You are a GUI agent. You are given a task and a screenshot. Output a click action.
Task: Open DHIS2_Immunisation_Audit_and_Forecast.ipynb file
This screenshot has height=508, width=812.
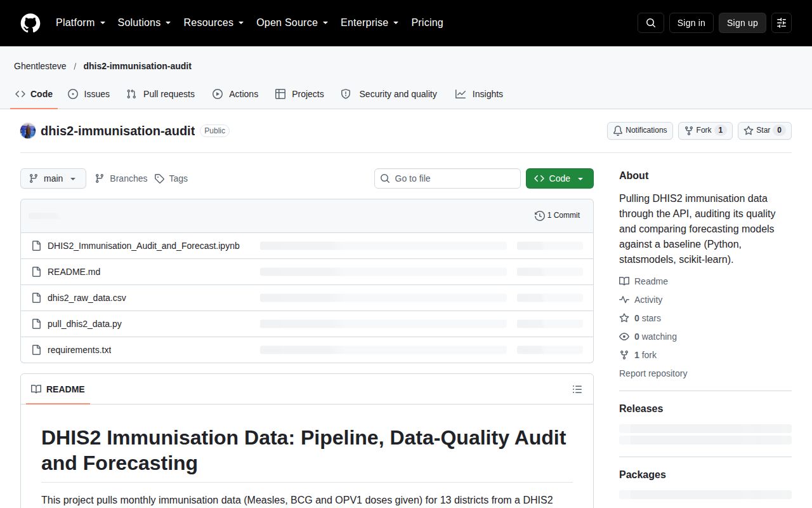tap(143, 246)
